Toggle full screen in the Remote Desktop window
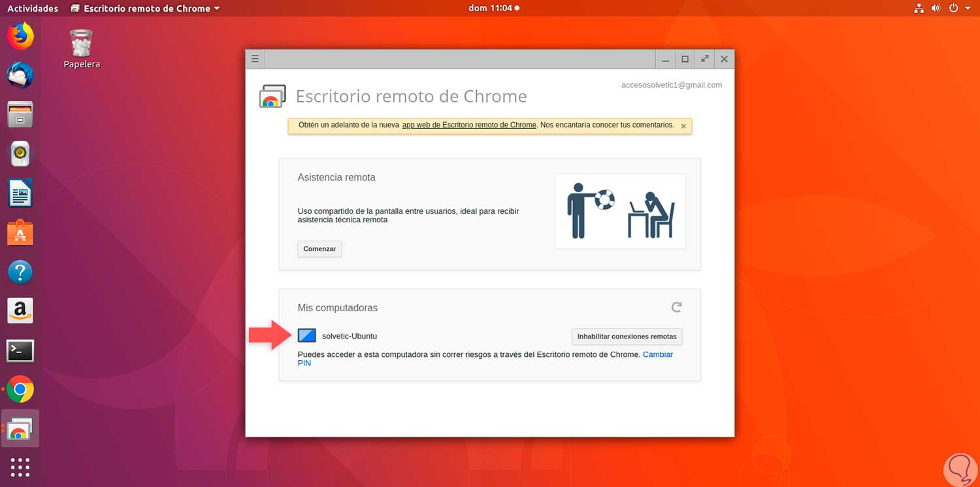980x487 pixels. point(704,59)
